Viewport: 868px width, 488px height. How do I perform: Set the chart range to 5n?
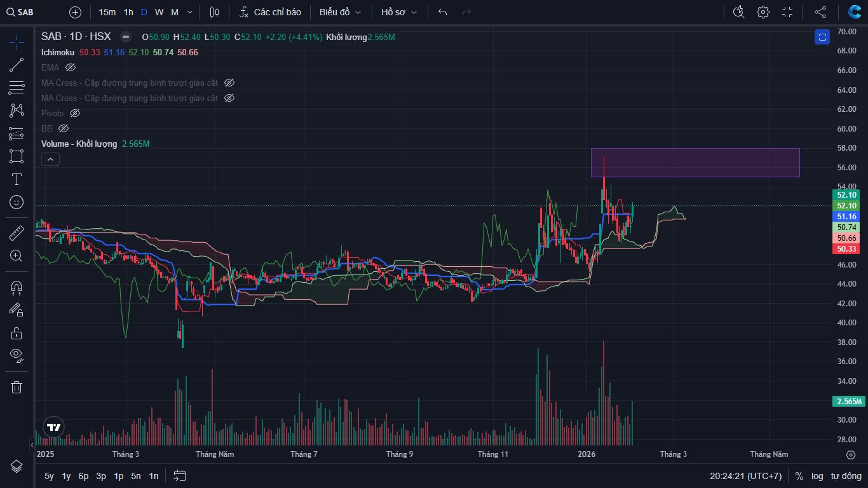coord(136,476)
